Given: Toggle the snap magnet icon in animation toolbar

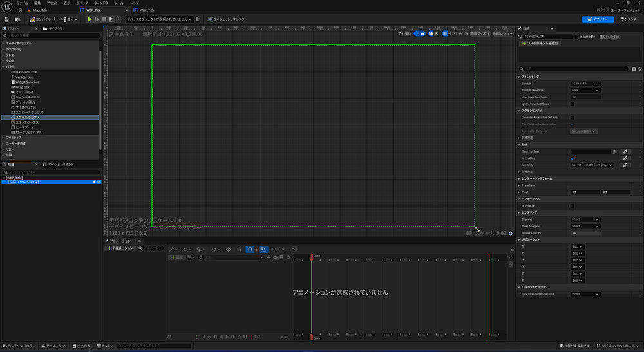Looking at the screenshot, I should [250, 249].
